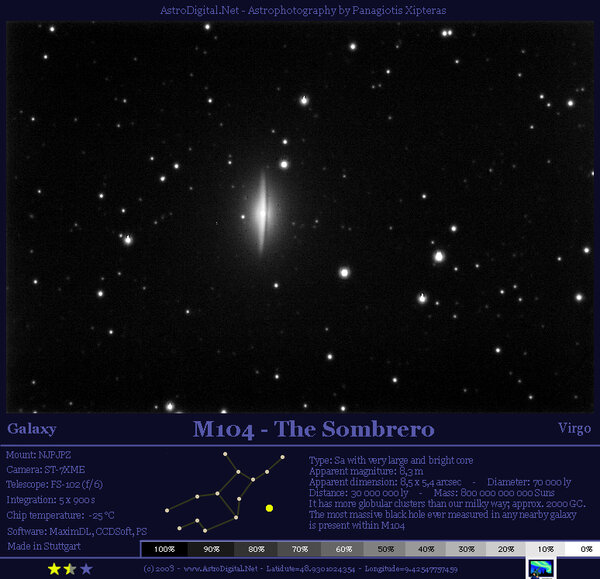Select the 90% grayscale swatch
This screenshot has height=579, width=600.
coord(211,549)
